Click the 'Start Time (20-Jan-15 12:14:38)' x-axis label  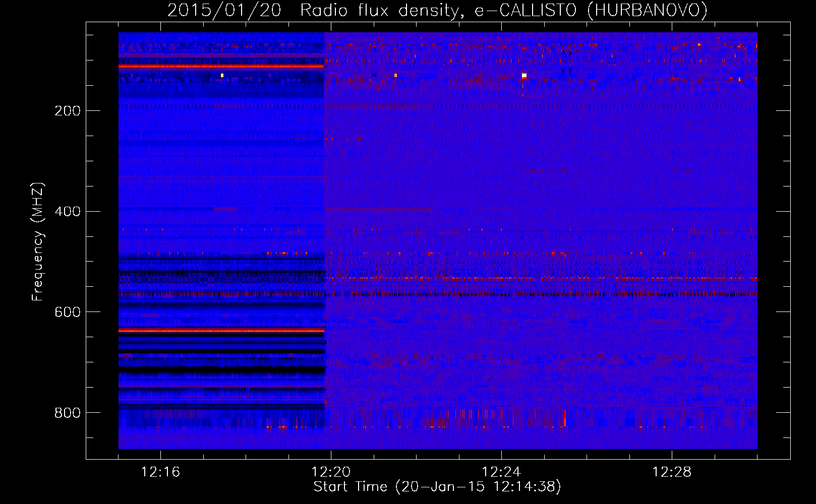coord(437,487)
